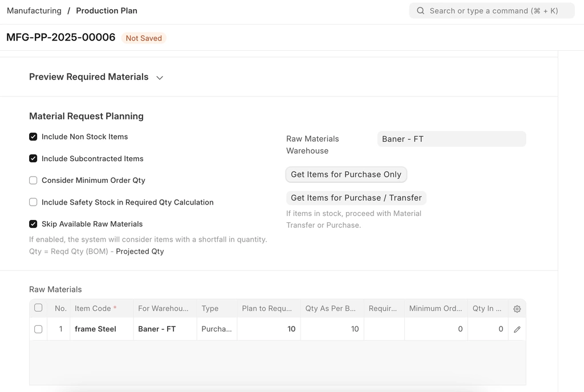Expand Preview Required Materials section
Viewport: 584px width, 392px height.
[160, 77]
